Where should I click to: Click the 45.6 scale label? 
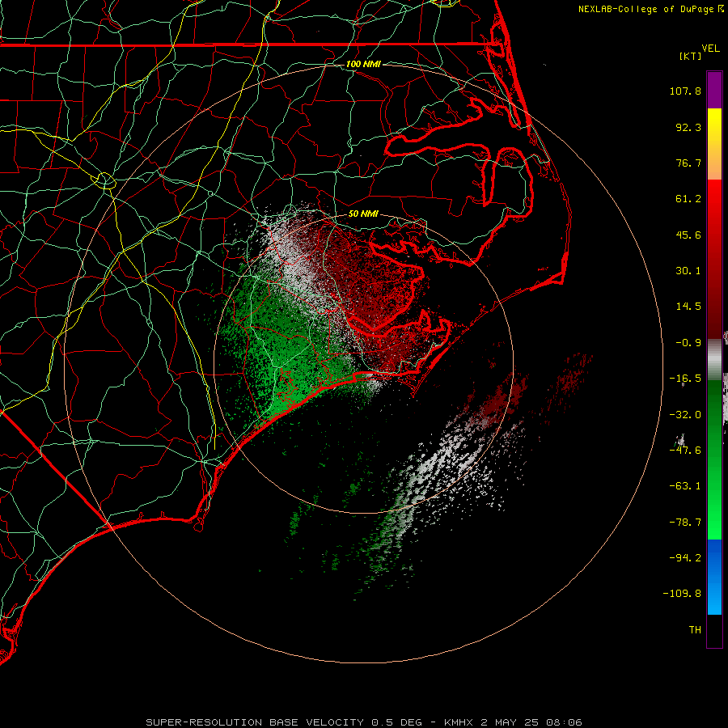pos(688,235)
